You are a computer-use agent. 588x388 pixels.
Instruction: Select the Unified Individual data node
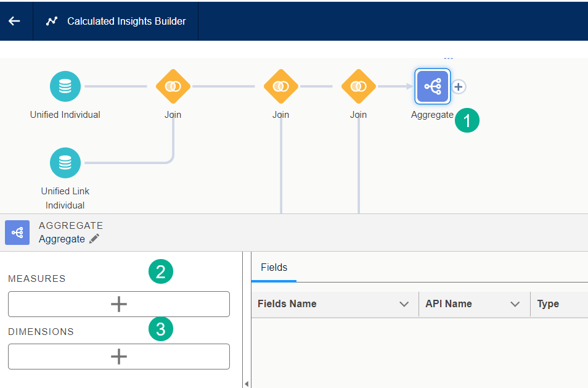pyautogui.click(x=65, y=87)
